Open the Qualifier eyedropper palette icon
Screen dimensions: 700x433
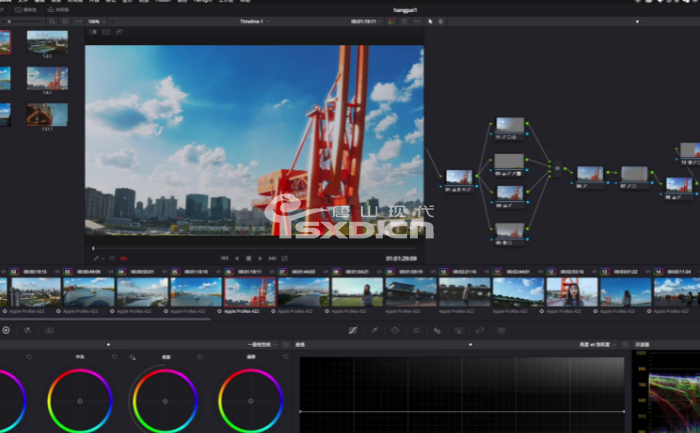tap(374, 330)
